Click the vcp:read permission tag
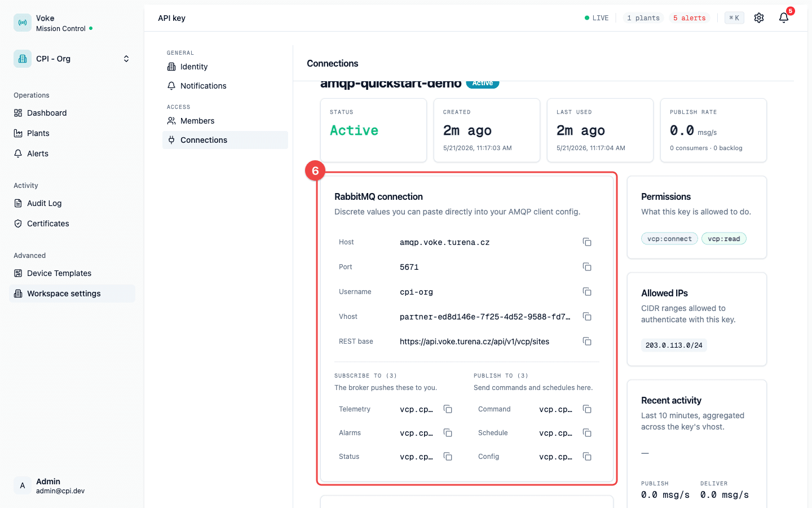Screen dimensions: 812x508 click(724, 239)
